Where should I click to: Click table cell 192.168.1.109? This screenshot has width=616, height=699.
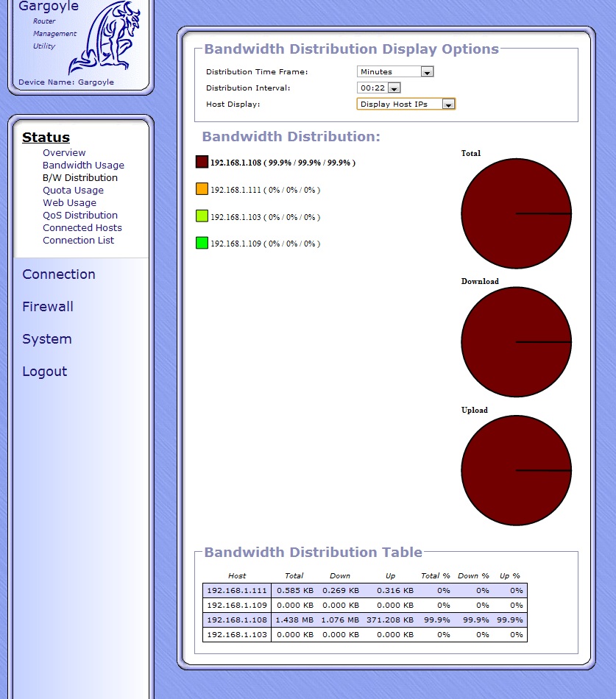click(x=237, y=606)
